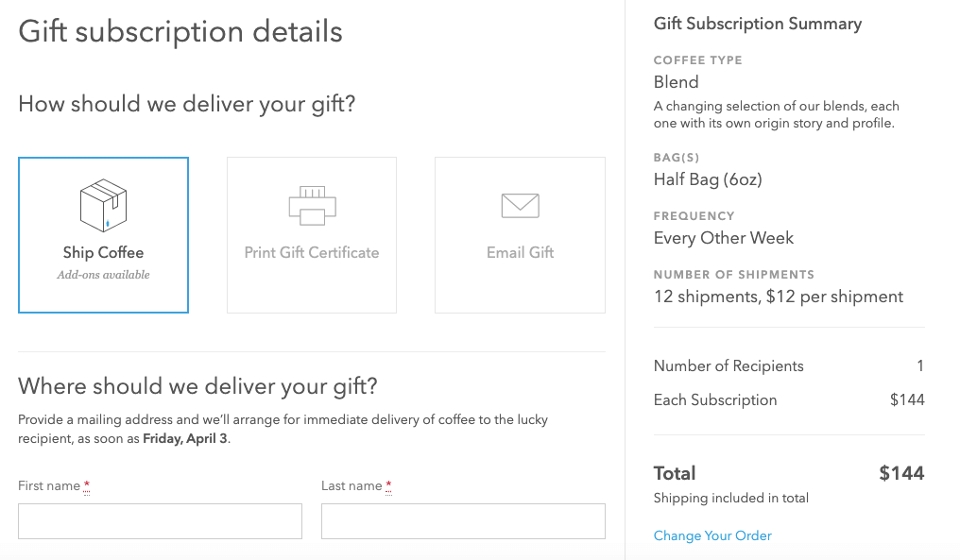Viewport: 960px width, 560px height.
Task: Click the Half Bag (6oz) summary entry
Action: pos(708,179)
